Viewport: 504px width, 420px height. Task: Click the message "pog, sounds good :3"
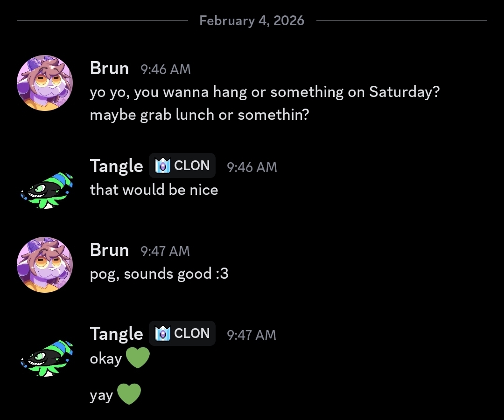159,274
